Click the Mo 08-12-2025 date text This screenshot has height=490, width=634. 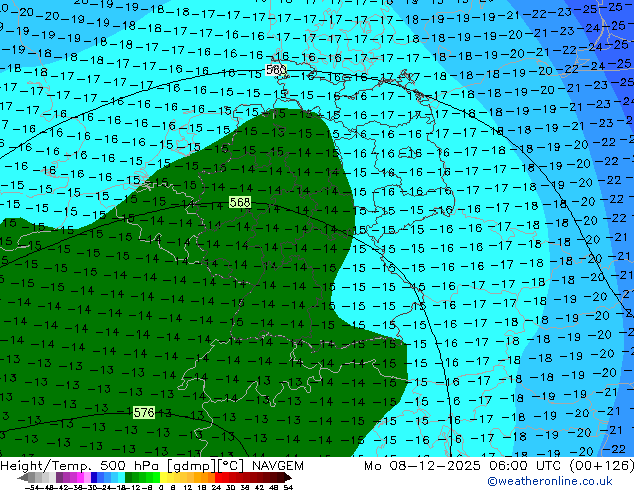click(x=423, y=466)
